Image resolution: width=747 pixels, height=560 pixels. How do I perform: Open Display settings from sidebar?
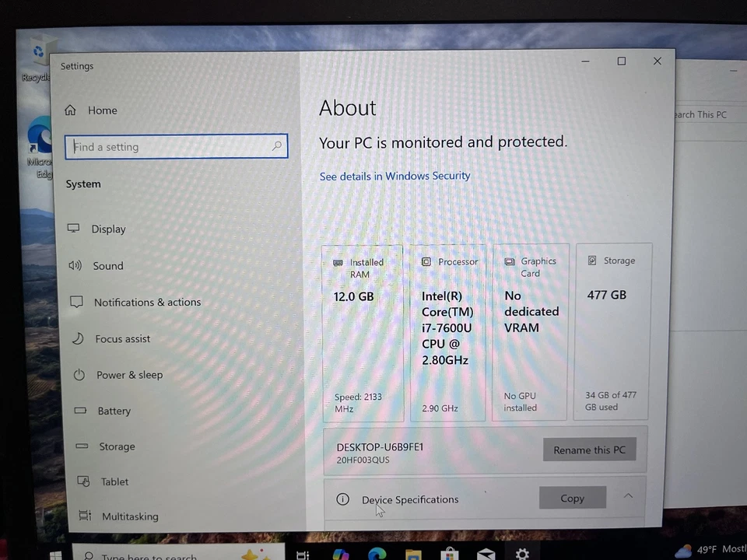coord(108,229)
